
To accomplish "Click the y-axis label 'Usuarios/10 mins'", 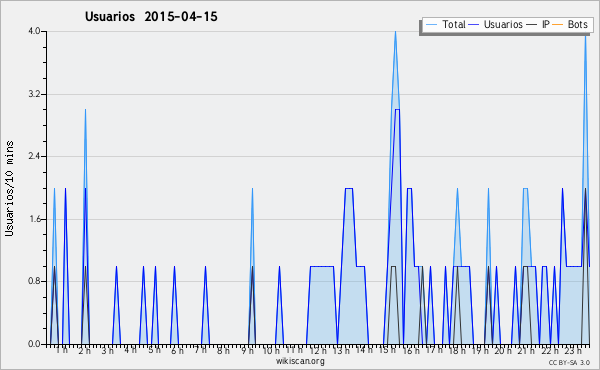I will click(9, 189).
